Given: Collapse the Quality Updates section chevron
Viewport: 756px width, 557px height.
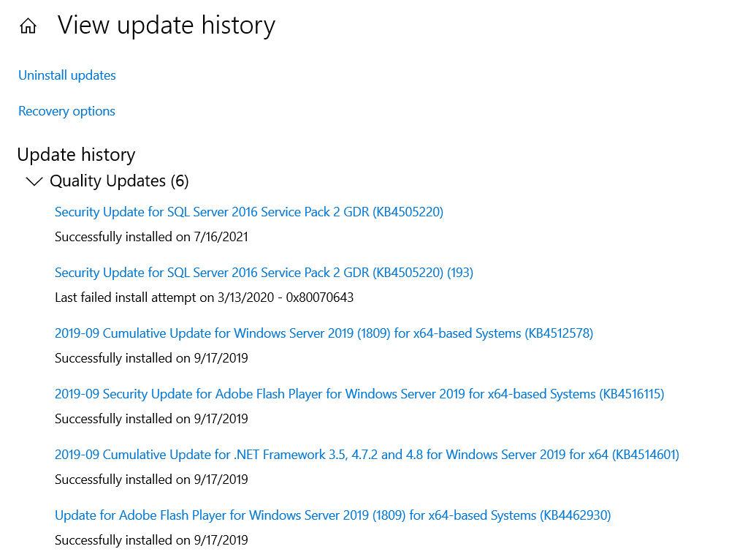Looking at the screenshot, I should (x=34, y=181).
